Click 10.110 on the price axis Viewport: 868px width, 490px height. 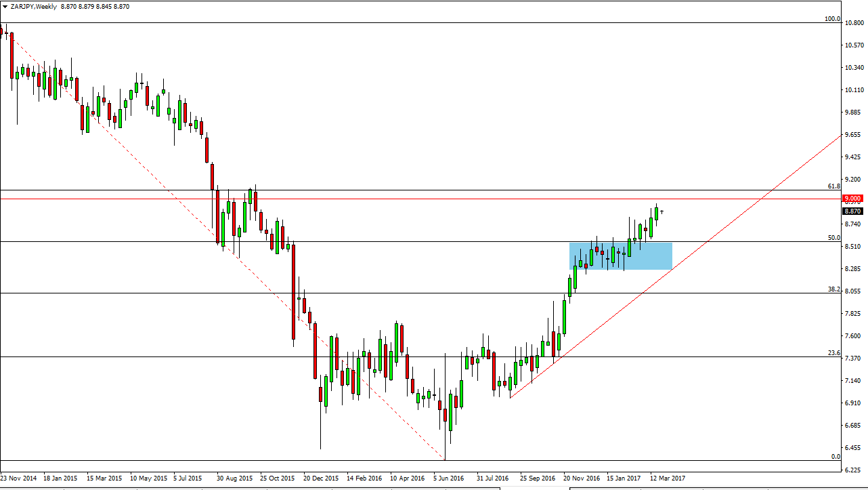pos(854,90)
